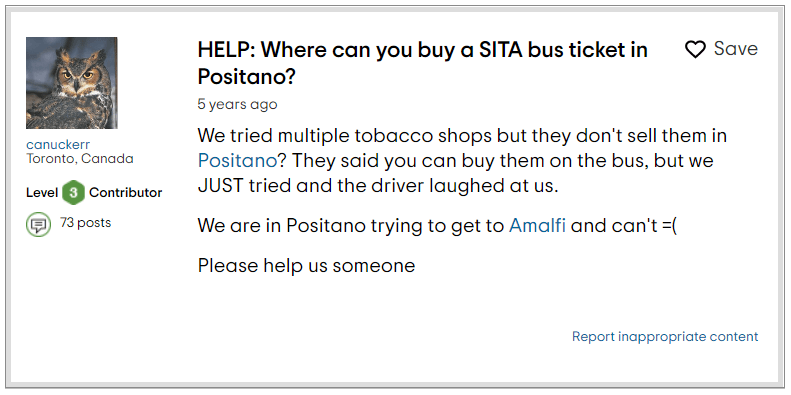Click the Contributor label beside badge
This screenshot has height=395, width=791.
click(x=126, y=193)
